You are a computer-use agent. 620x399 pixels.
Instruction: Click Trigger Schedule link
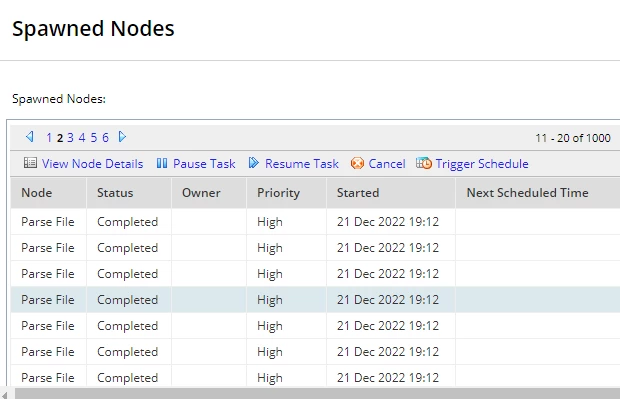click(x=482, y=164)
